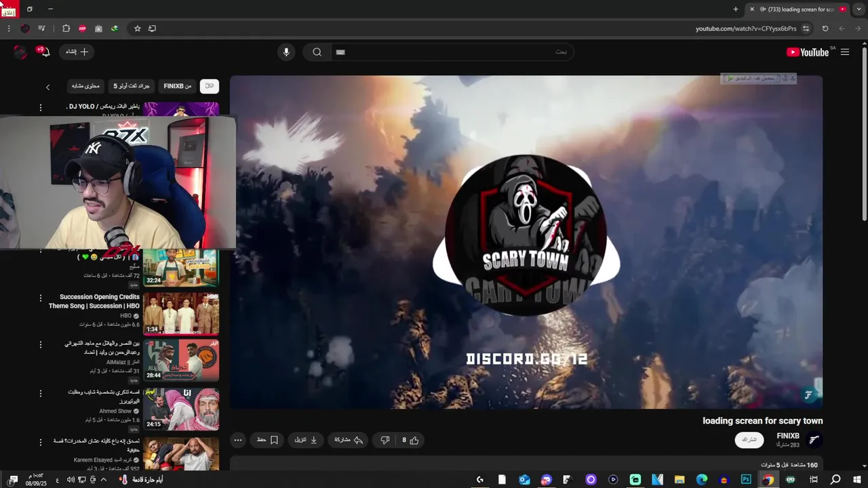Click the browser profile avatar in toolbar
The image size is (868, 488).
25,28
